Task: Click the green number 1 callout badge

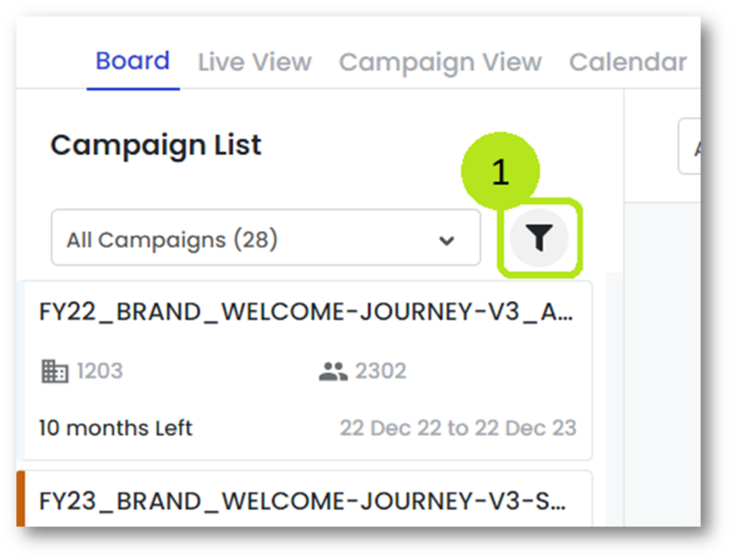Action: (x=500, y=173)
